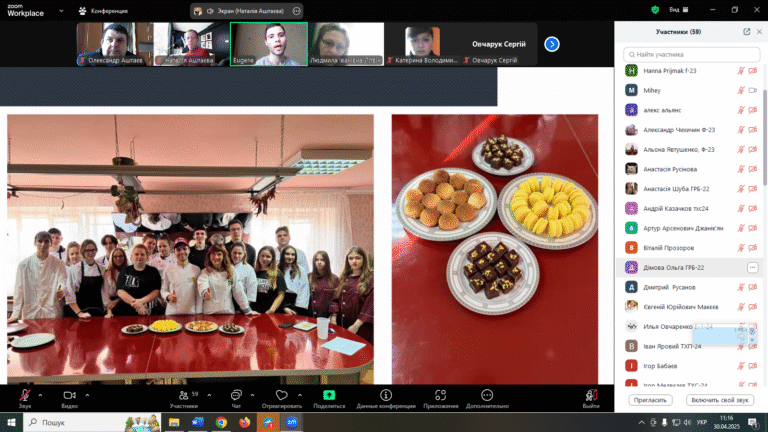Select participant Hanna Prijmak f-23
The image size is (768, 432).
[x=690, y=71]
